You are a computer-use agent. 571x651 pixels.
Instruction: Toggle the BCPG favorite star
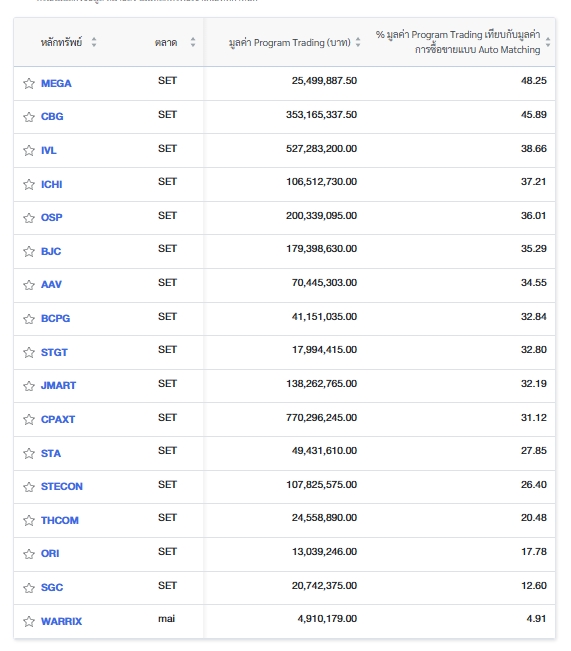(29, 319)
